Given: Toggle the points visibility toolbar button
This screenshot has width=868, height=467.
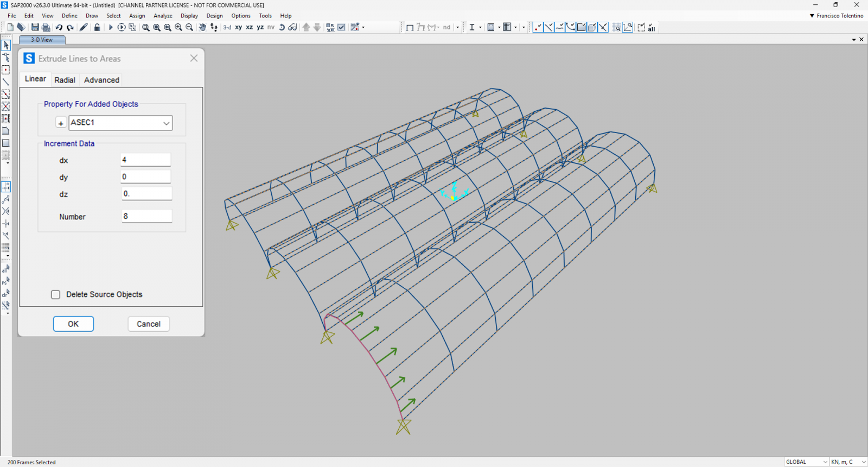Looking at the screenshot, I should [538, 27].
